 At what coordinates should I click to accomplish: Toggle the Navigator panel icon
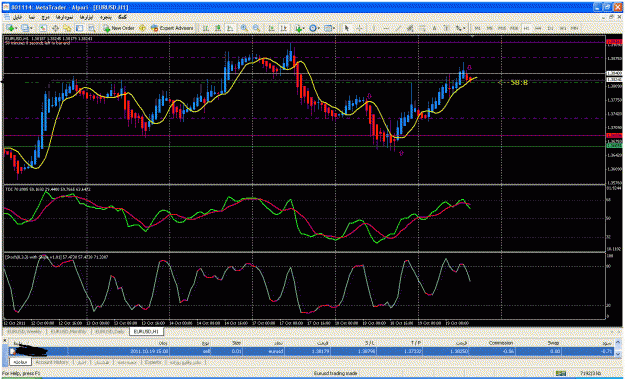coord(67,28)
